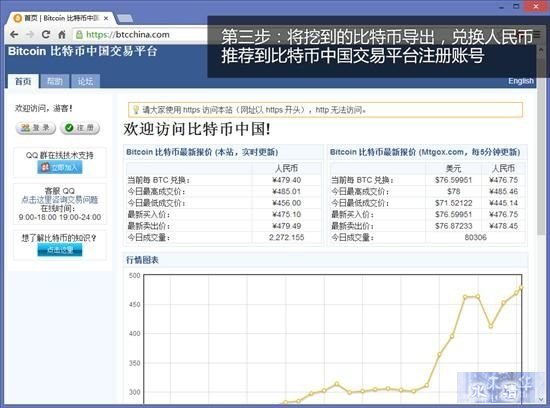This screenshot has height=408, width=550.
Task: Select today's low price ¥456.00
Action: pyautogui.click(x=287, y=203)
